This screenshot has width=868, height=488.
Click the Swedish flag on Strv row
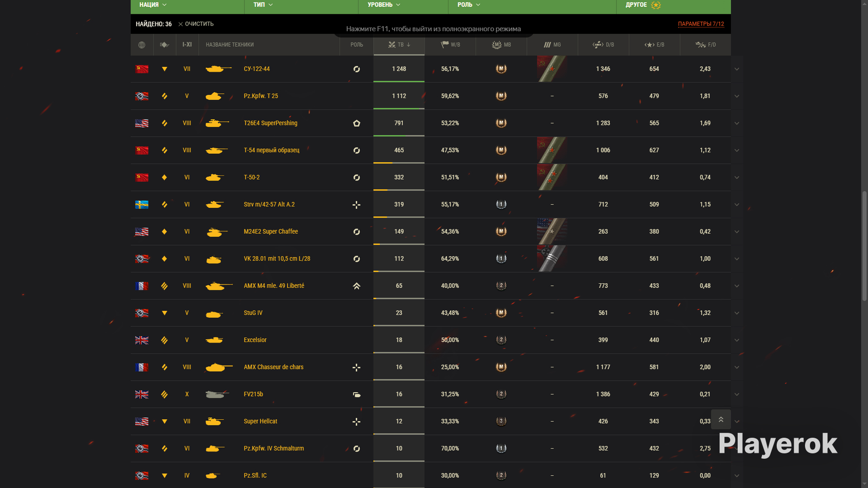(142, 204)
